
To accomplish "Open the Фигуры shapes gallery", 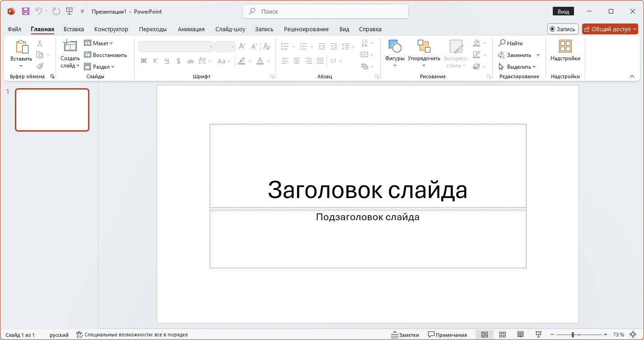I will coord(395,53).
